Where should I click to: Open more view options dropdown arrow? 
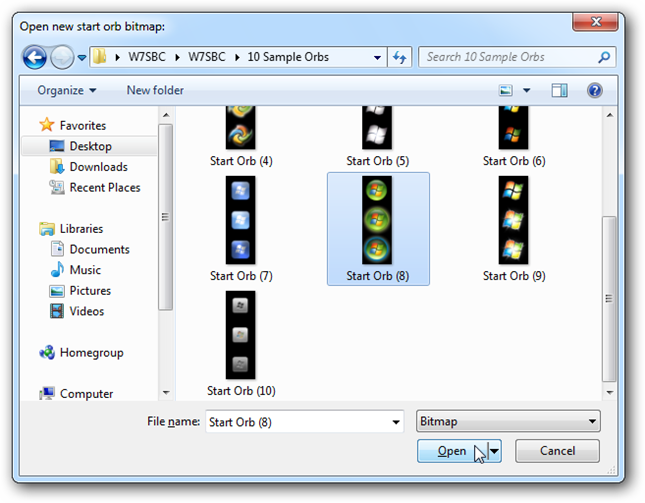[527, 90]
